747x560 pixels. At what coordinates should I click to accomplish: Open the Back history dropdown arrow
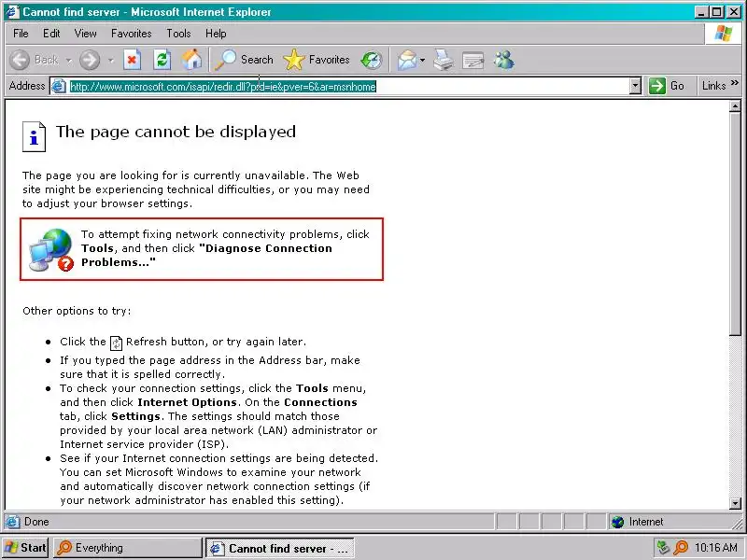(x=69, y=61)
